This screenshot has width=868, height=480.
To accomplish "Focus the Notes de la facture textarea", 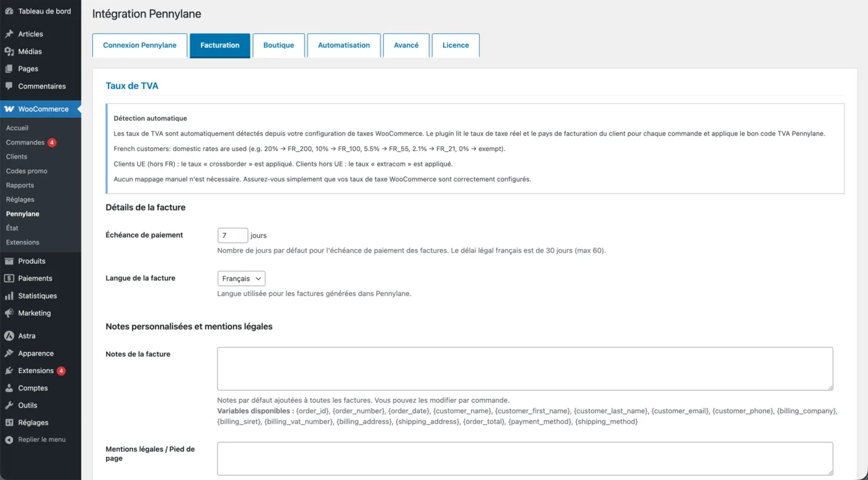I will [x=525, y=369].
